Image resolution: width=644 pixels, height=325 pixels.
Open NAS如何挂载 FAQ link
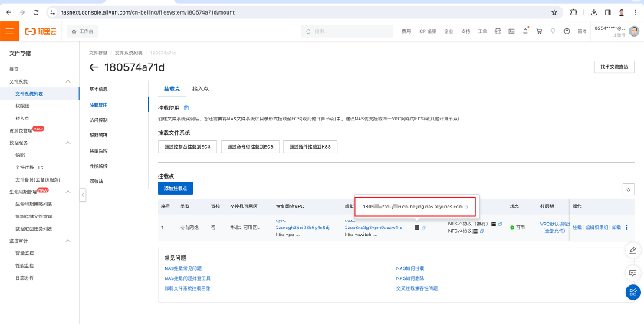[x=410, y=268]
